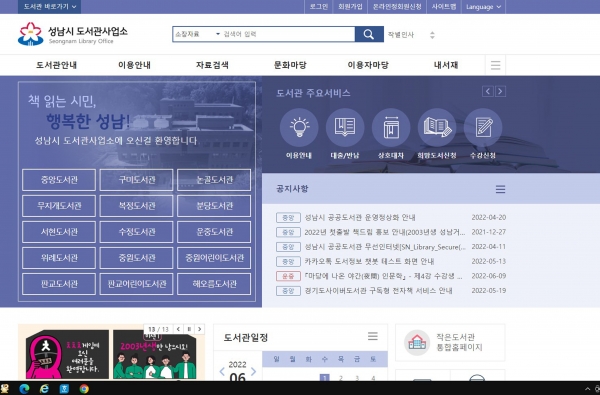Click the magnifying glass search button
The image size is (600, 395).
369,34
